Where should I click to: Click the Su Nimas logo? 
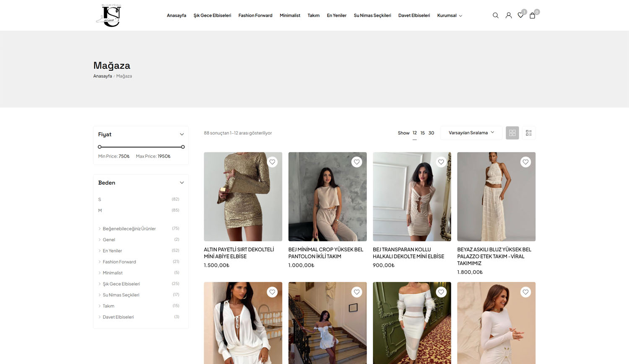click(x=109, y=15)
